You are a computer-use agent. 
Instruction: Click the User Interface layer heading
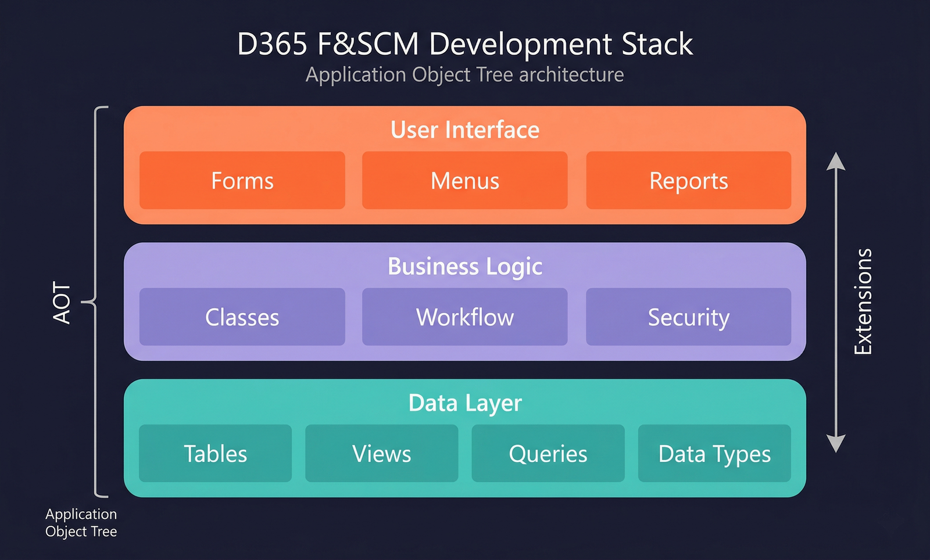[465, 130]
